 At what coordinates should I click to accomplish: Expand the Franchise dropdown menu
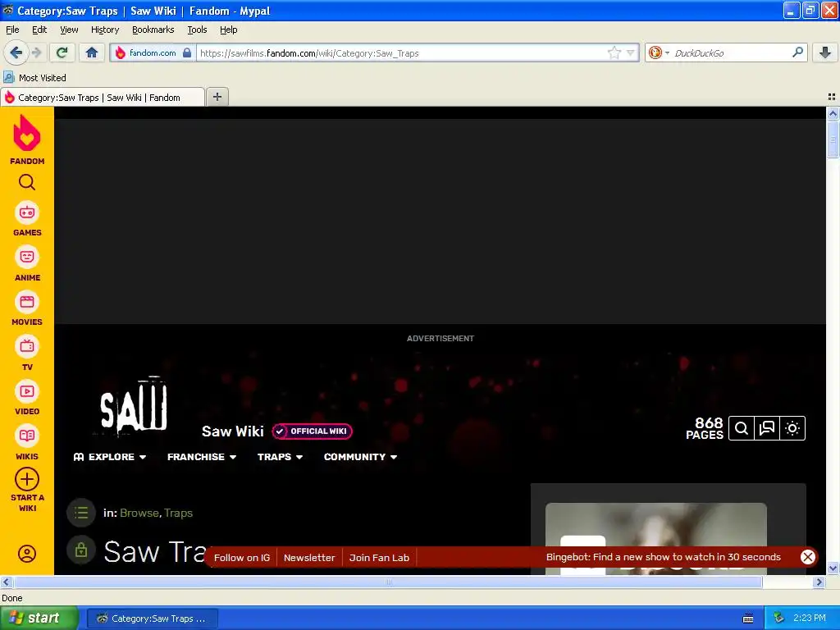click(202, 457)
